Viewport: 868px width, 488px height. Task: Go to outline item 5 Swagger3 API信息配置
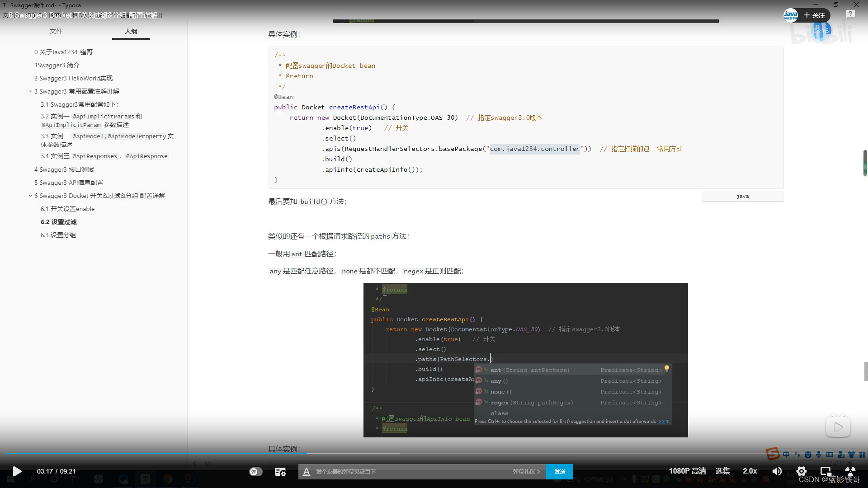(x=69, y=183)
